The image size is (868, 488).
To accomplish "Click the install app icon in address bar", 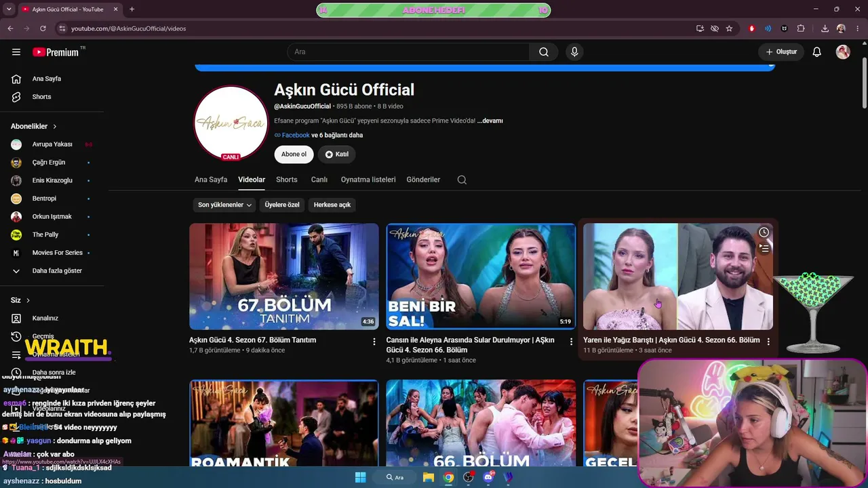I will tap(700, 28).
